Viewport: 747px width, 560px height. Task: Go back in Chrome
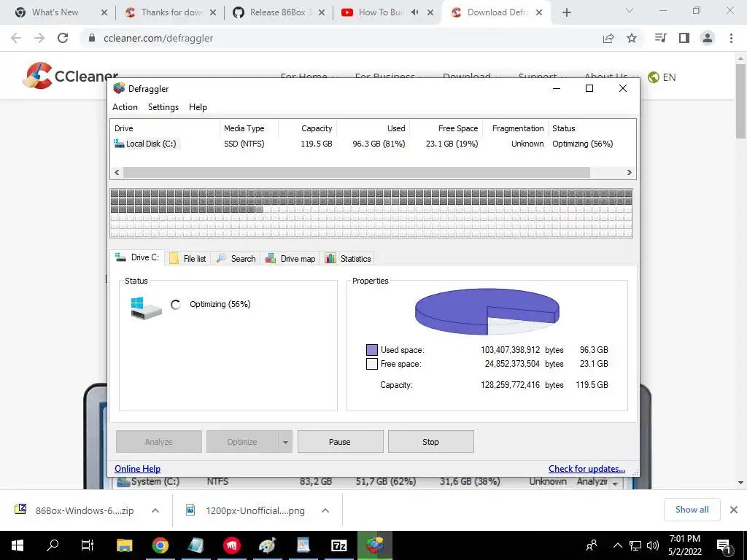(16, 38)
